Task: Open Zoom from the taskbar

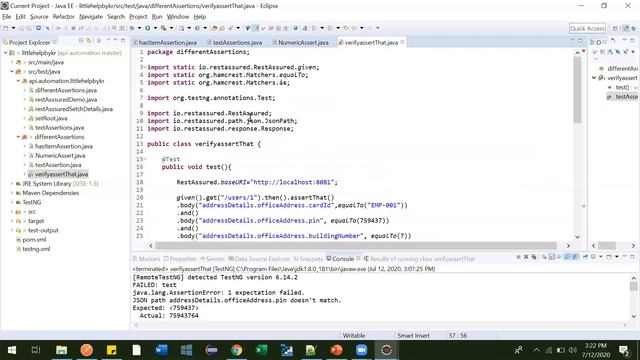Action: coord(361,350)
